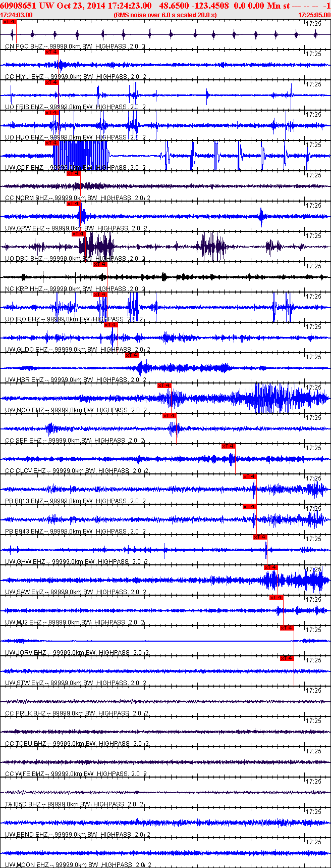Select the pick flag on PB B013 trace
This screenshot has width=331, height=868.
pyautogui.click(x=249, y=476)
